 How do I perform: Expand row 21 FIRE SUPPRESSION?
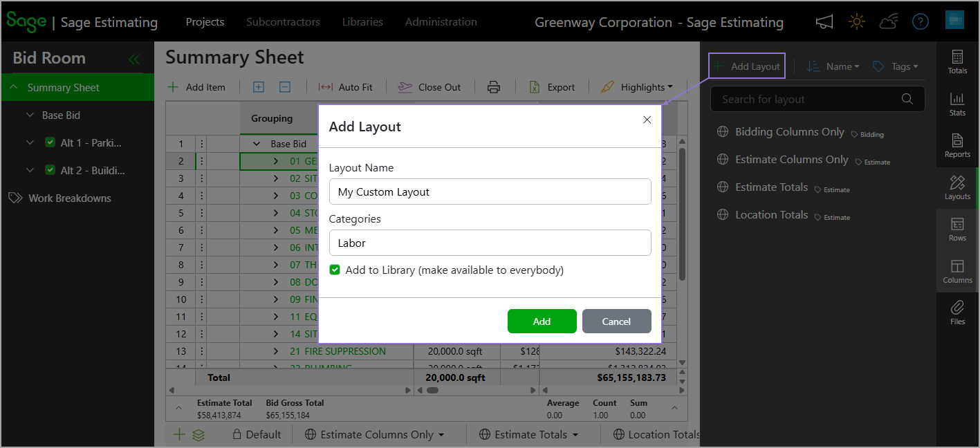click(x=275, y=351)
